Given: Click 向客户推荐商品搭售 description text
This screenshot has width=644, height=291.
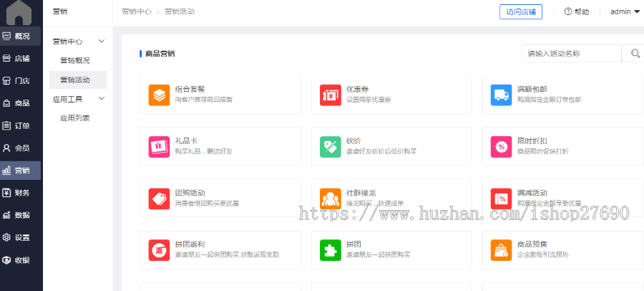Looking at the screenshot, I should tap(204, 100).
